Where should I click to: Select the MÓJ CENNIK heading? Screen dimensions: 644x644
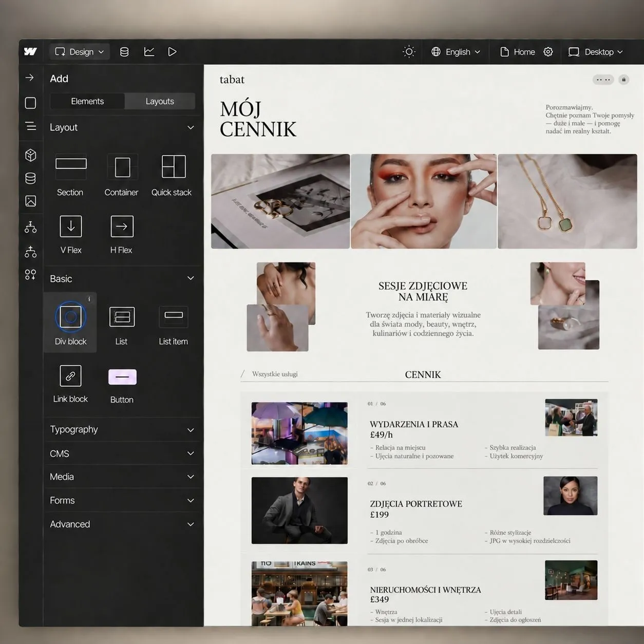tap(258, 119)
